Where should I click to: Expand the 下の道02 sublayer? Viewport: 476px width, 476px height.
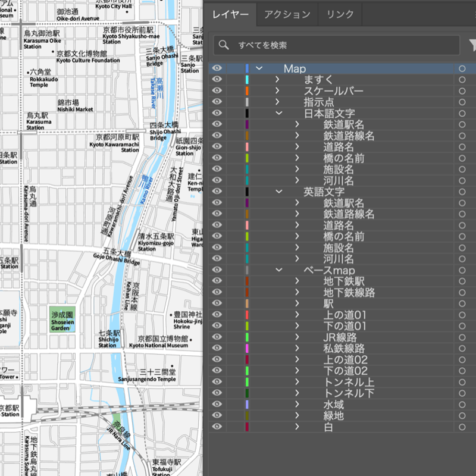[297, 370]
